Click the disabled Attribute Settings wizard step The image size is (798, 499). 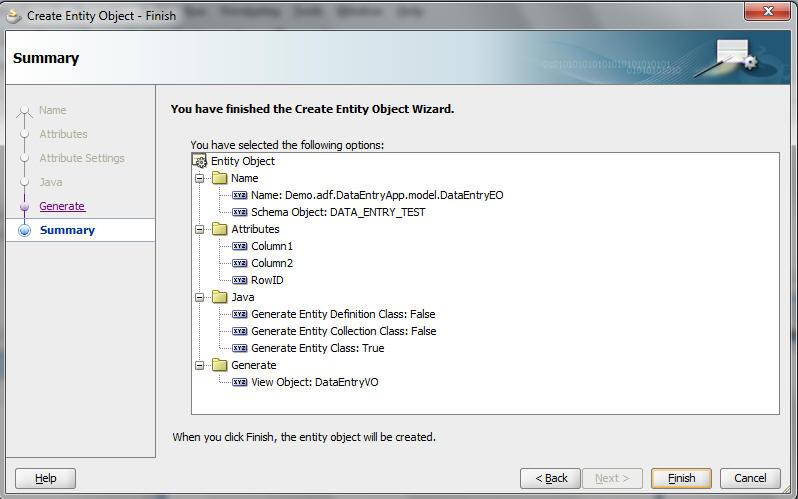tap(82, 158)
